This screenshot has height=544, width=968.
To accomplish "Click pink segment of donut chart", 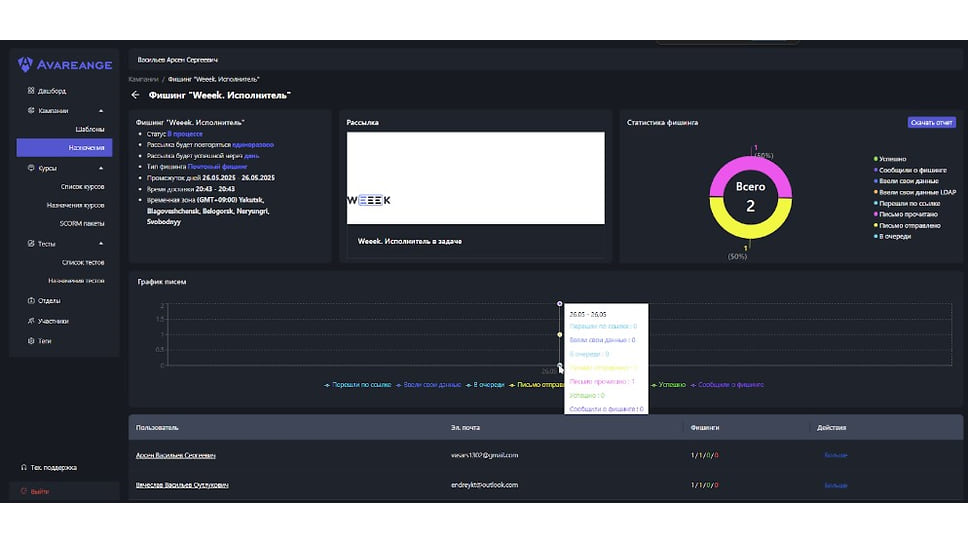I will pyautogui.click(x=751, y=162).
